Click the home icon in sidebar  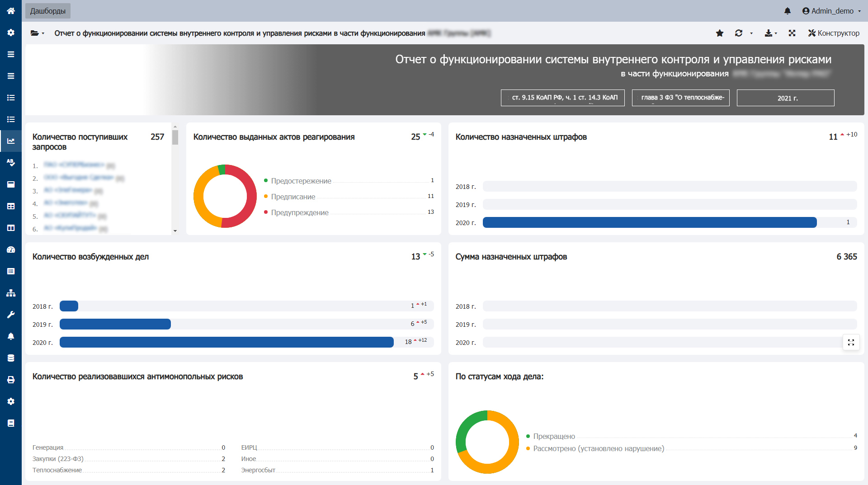11,11
